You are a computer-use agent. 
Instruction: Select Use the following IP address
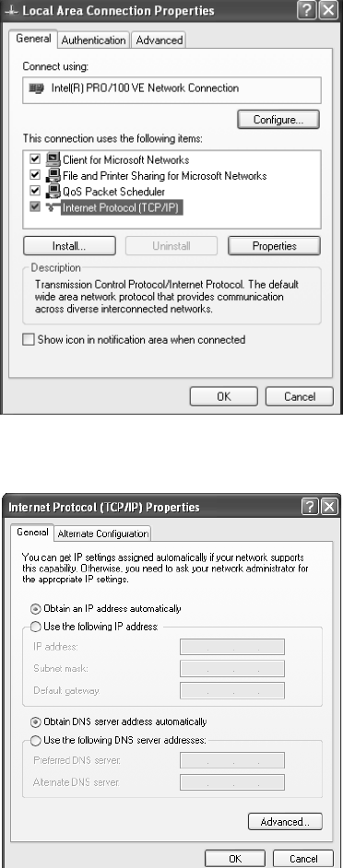click(36, 627)
